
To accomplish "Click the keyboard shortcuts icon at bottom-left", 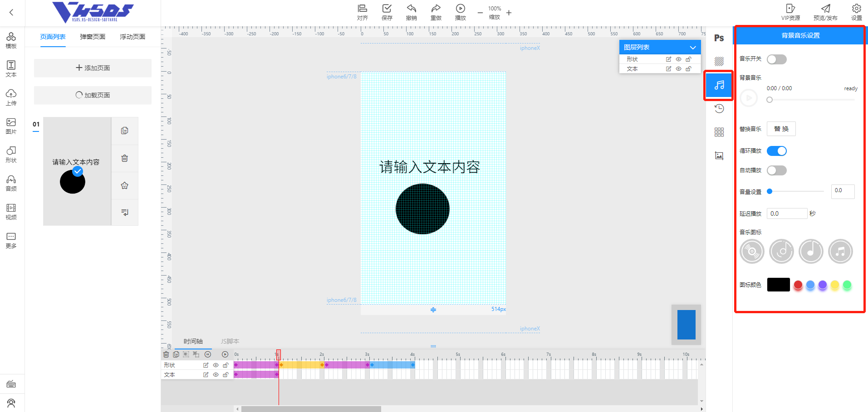I will tap(11, 384).
